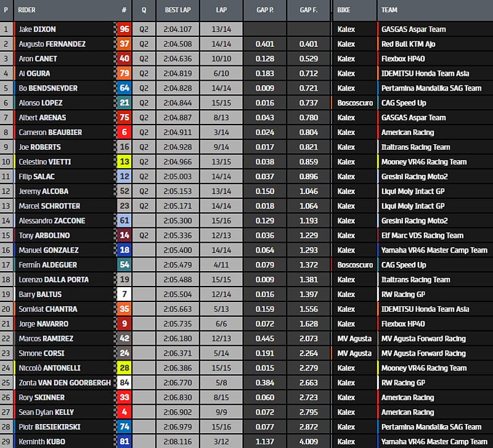This screenshot has width=493, height=448.
Task: Open Zonta VAN DEN GOORBERGH's entry
Action: pyautogui.click(x=64, y=383)
